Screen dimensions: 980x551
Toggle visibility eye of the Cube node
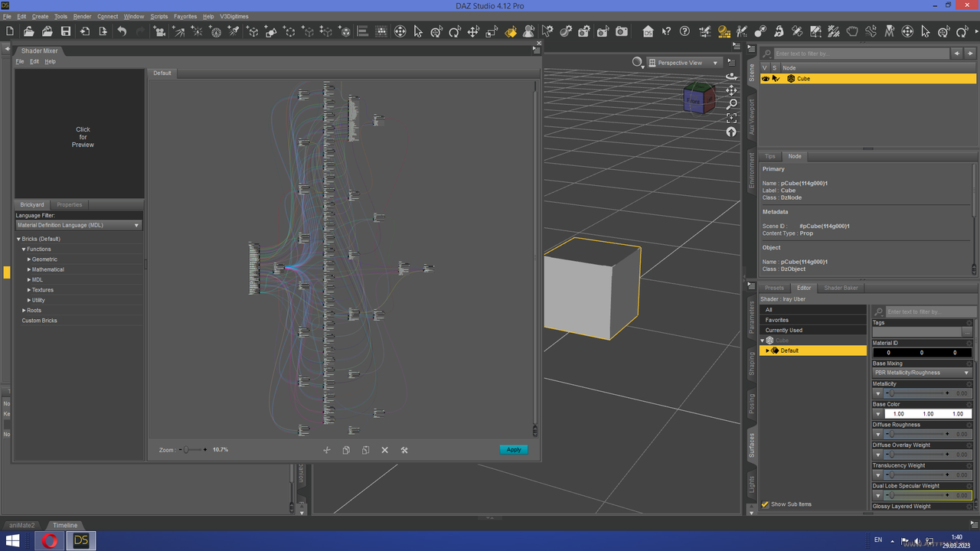[x=765, y=79]
